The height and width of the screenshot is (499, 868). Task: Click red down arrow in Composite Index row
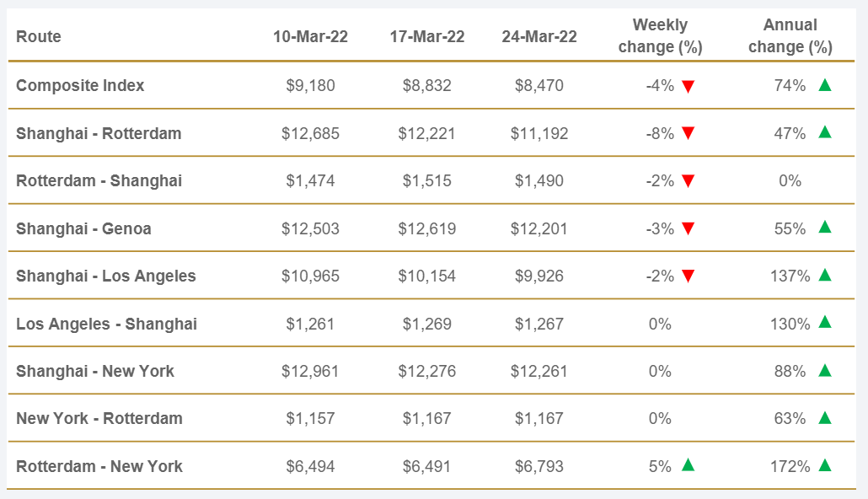689,86
